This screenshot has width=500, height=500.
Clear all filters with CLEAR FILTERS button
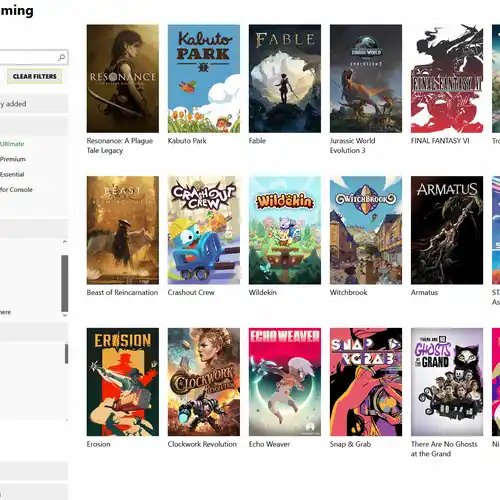(35, 76)
